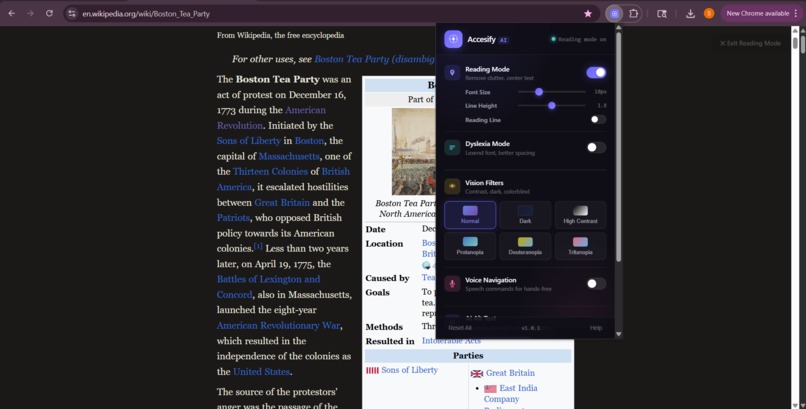This screenshot has width=806, height=409.
Task: View site information icon in the address bar
Action: (x=72, y=14)
